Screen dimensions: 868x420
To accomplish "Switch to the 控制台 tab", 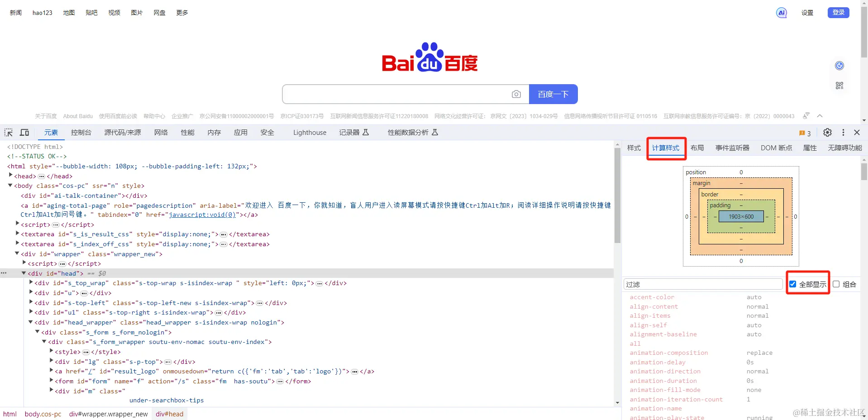I will 81,133.
